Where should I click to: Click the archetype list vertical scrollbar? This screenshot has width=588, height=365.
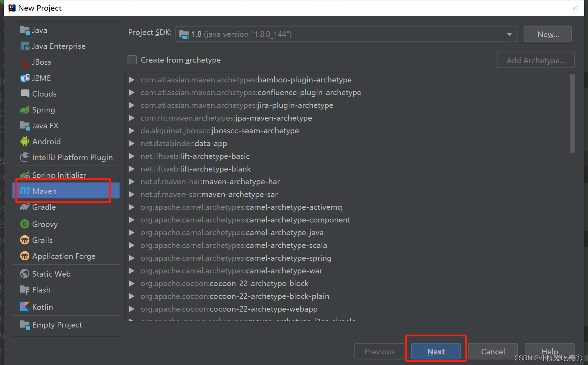coord(572,114)
